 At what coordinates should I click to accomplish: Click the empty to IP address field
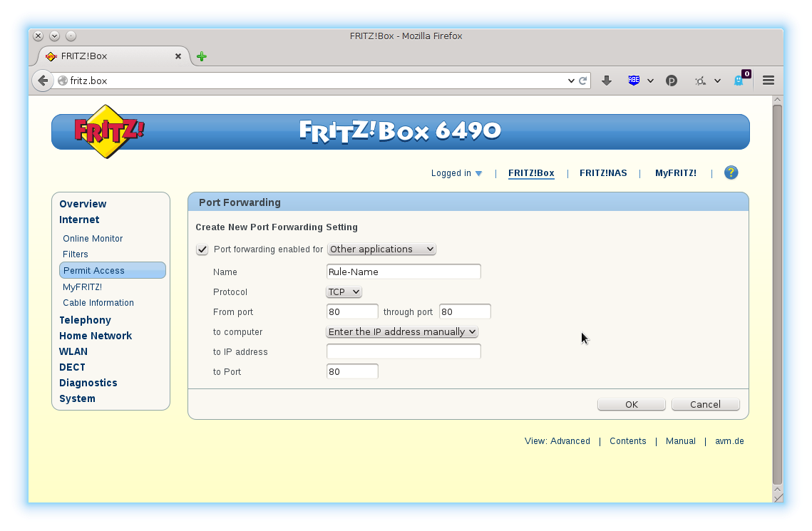(x=403, y=351)
